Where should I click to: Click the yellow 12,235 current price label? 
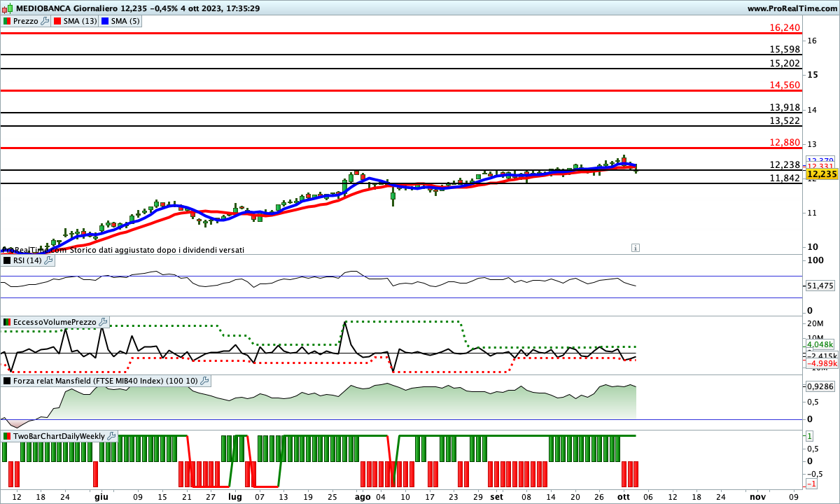coord(822,174)
